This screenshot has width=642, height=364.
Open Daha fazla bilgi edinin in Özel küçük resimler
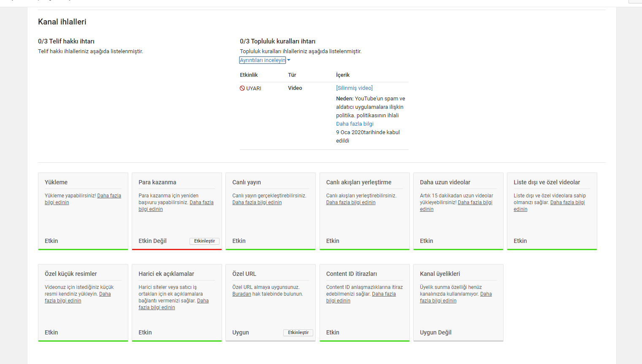[x=78, y=297]
